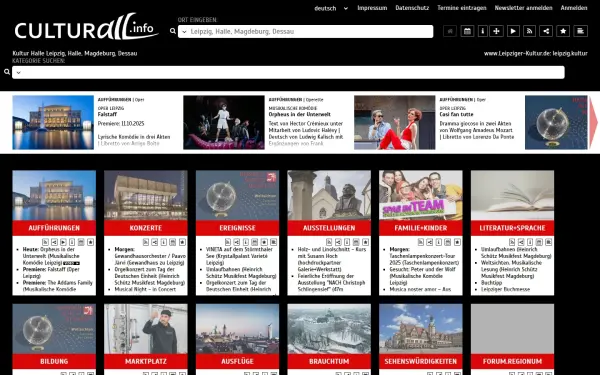Viewport: 600px width, 375px height.
Task: Expand the category search dropdown chevron
Action: (18, 72)
